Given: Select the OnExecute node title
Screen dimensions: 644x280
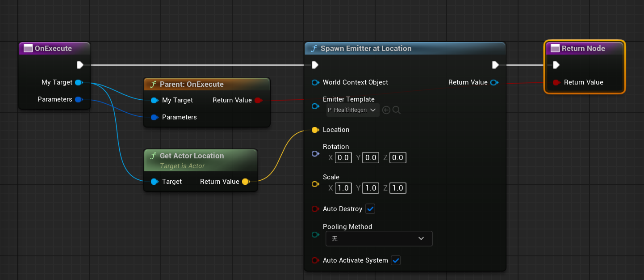Looking at the screenshot, I should pyautogui.click(x=53, y=48).
